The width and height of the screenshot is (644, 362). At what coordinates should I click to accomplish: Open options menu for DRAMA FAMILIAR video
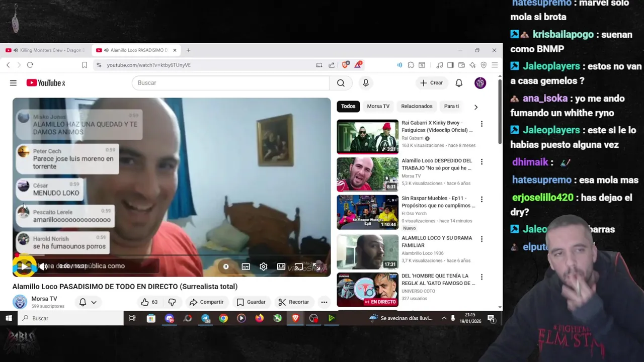[481, 239]
